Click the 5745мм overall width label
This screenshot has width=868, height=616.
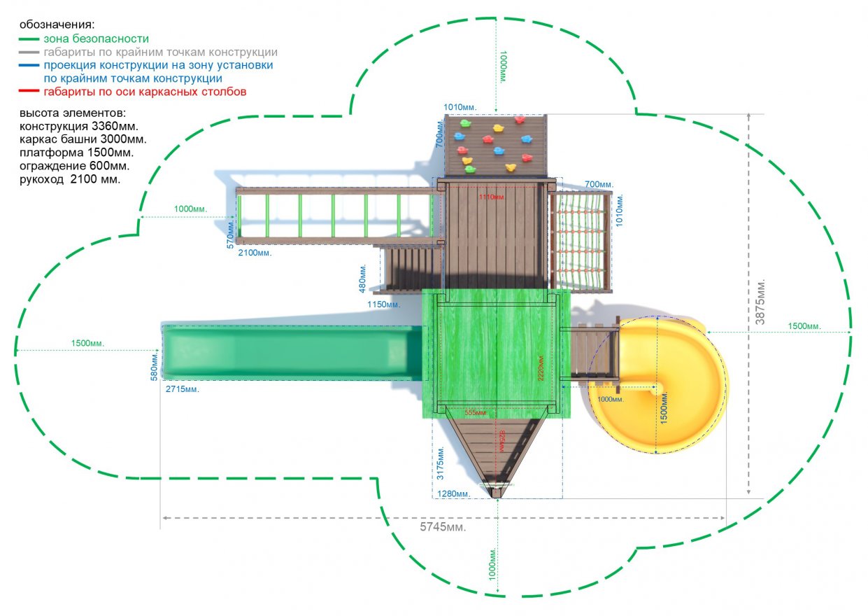[x=443, y=526]
